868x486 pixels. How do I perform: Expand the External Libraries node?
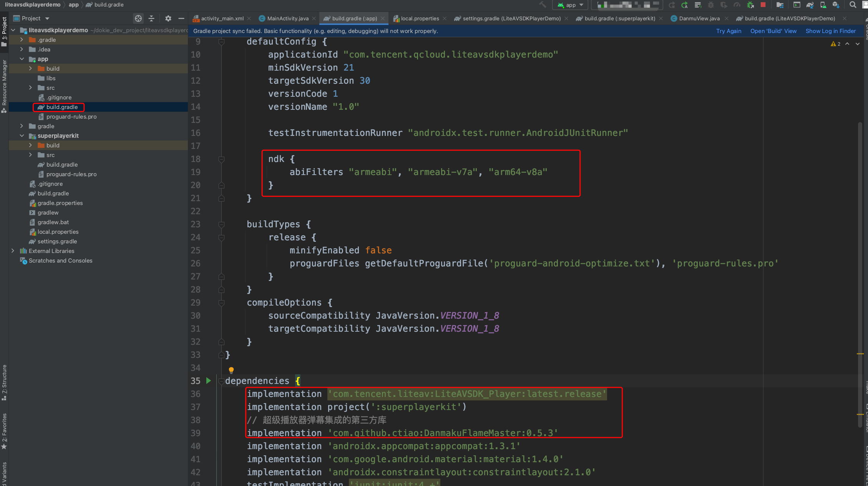coord(13,251)
